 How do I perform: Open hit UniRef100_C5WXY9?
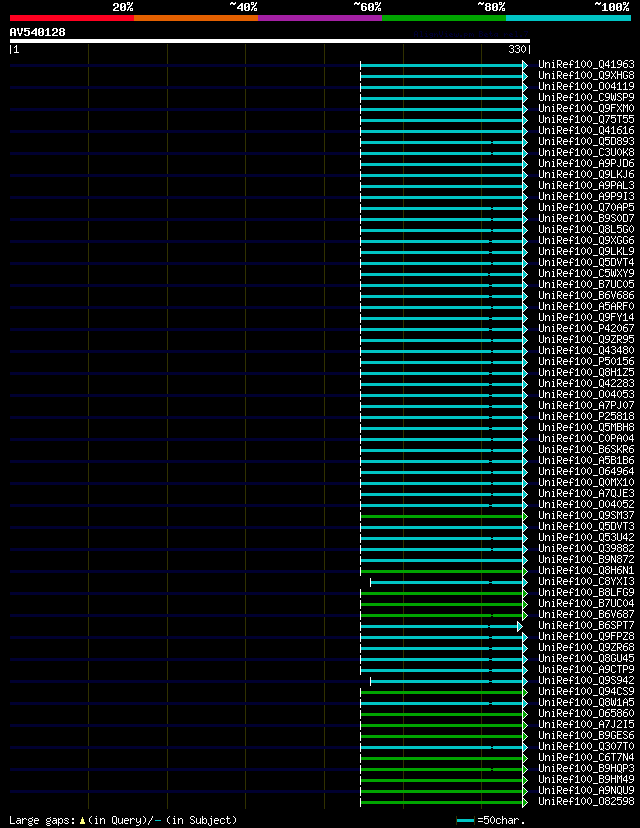click(586, 274)
